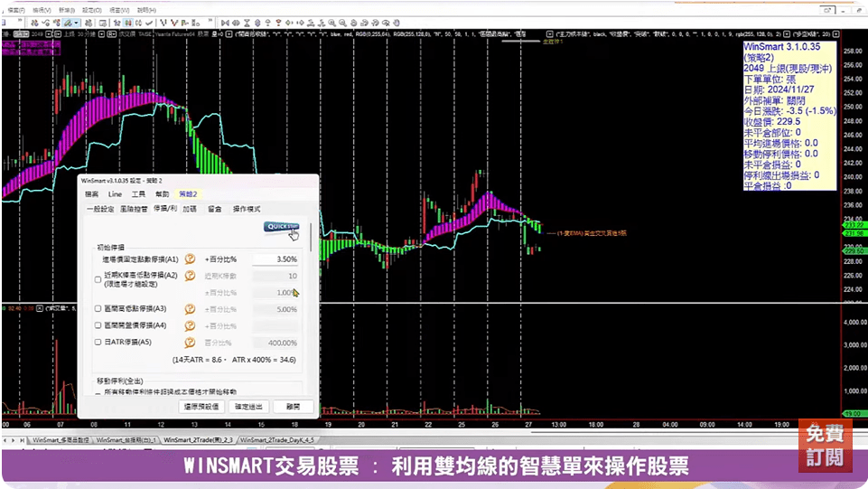This screenshot has height=489, width=868.
Task: Click the A5 百分比 field showing 400.00%
Action: (275, 343)
